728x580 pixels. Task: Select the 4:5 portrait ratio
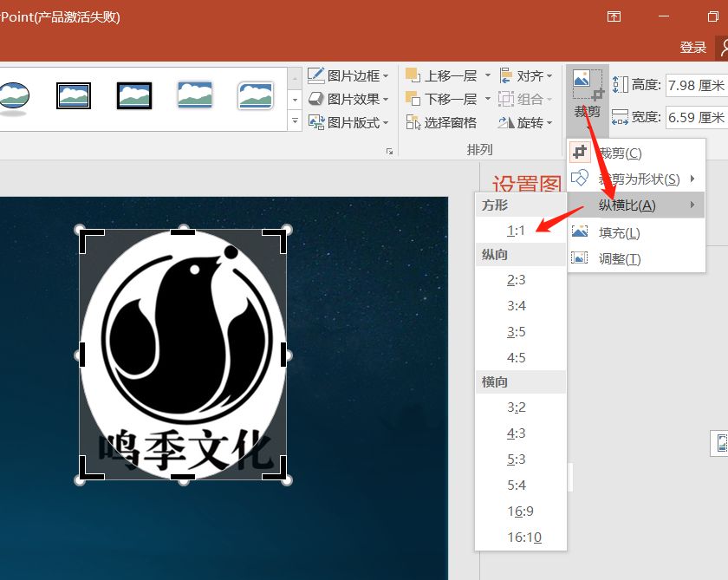point(521,357)
